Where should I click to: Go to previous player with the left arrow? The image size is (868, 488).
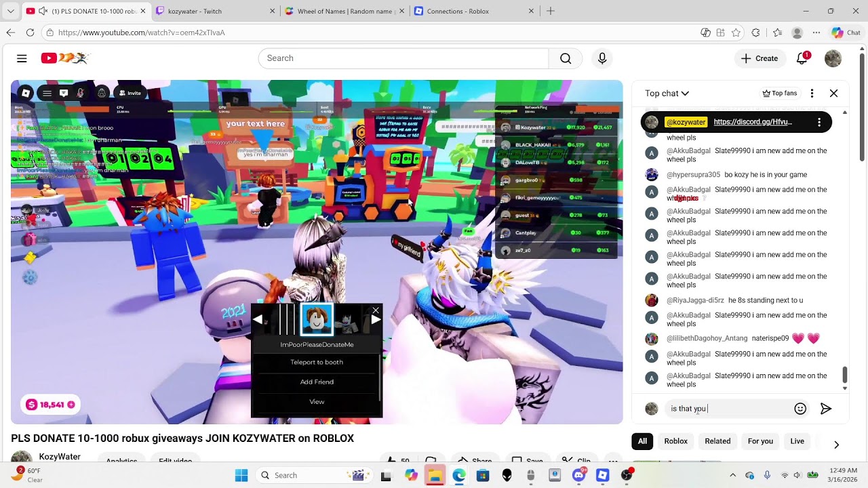tap(258, 320)
